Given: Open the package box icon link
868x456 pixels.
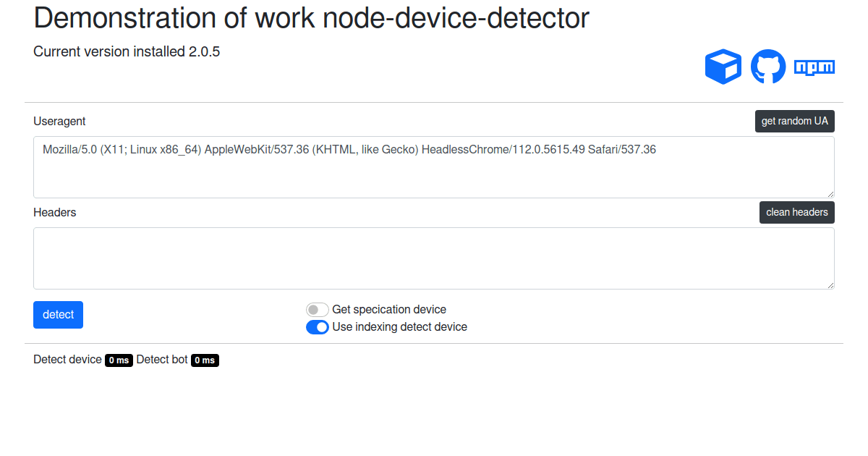Looking at the screenshot, I should tap(723, 66).
